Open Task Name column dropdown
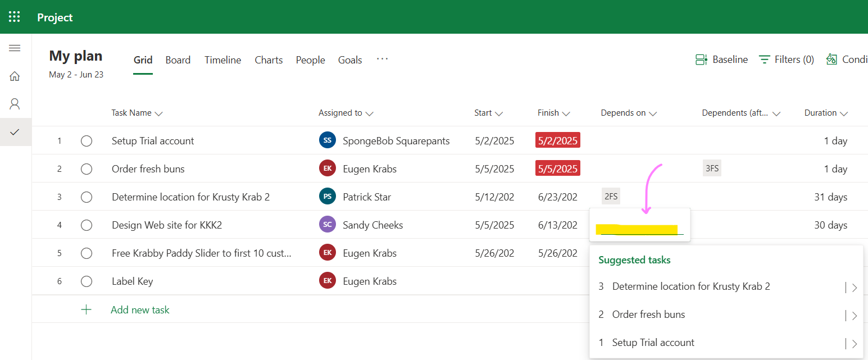The image size is (868, 360). pos(158,113)
